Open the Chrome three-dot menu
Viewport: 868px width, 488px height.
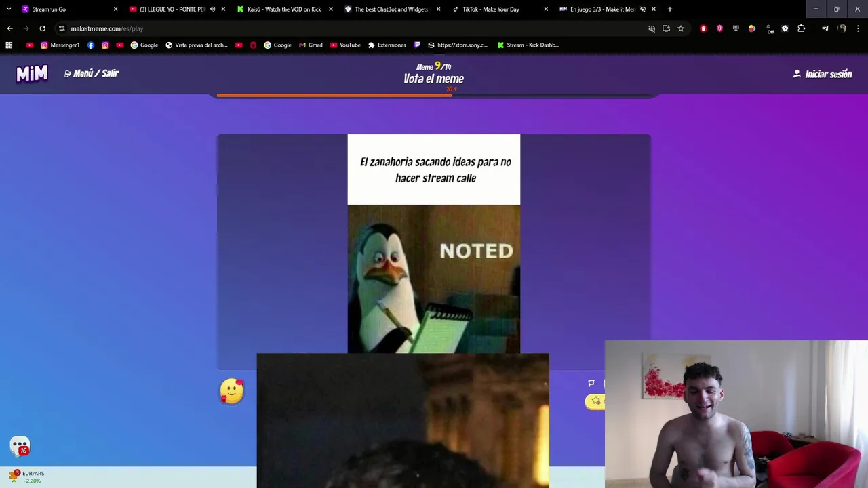click(858, 28)
